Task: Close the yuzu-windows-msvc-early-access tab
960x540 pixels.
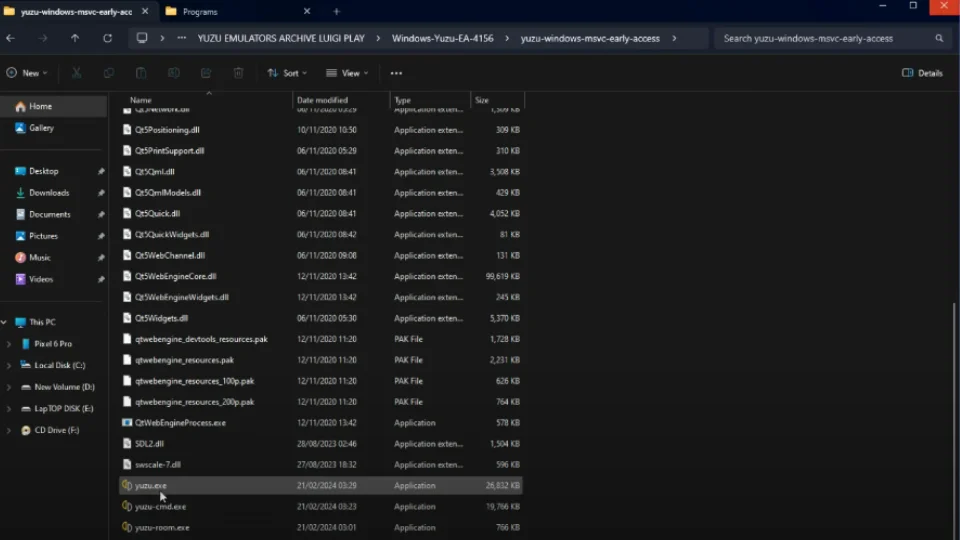Action: click(x=144, y=11)
